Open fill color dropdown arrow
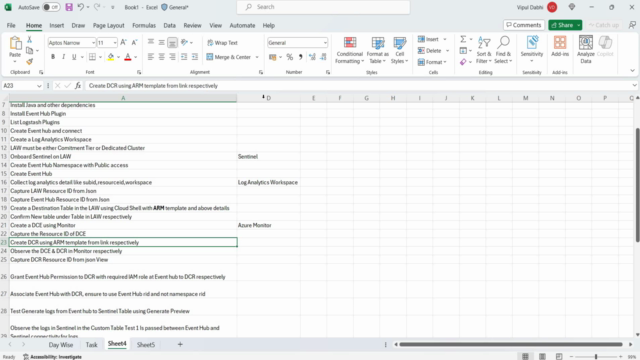This screenshot has height=360, width=640. click(x=118, y=57)
